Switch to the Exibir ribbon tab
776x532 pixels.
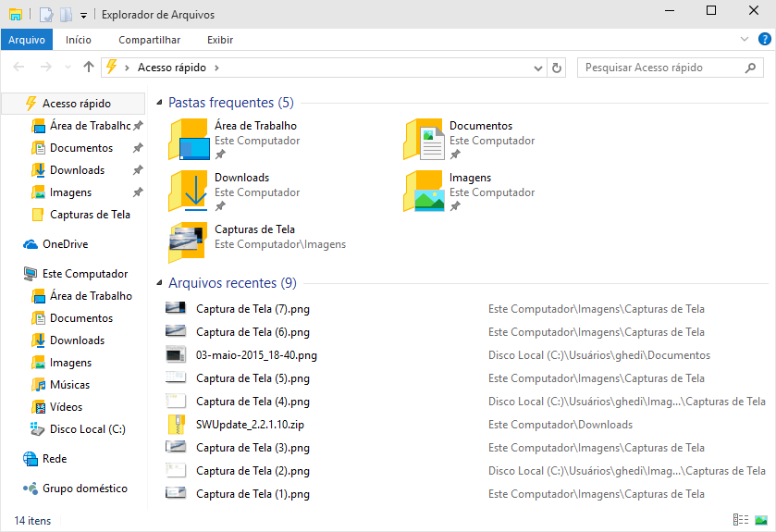pos(219,40)
